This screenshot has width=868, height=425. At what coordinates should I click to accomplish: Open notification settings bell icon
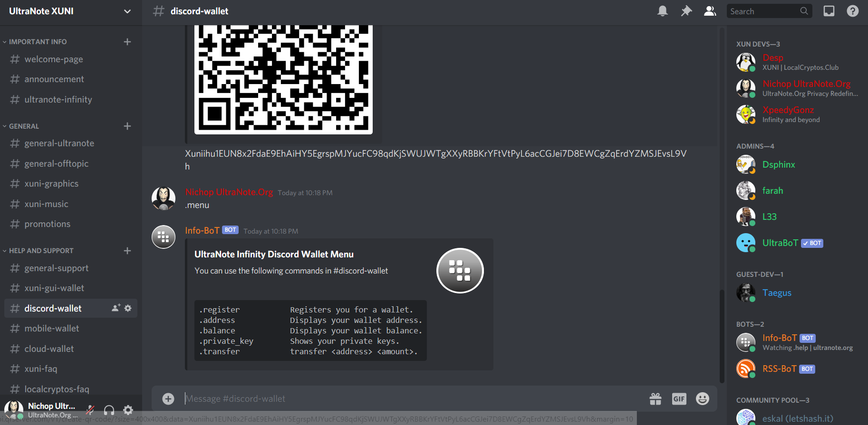(x=662, y=11)
